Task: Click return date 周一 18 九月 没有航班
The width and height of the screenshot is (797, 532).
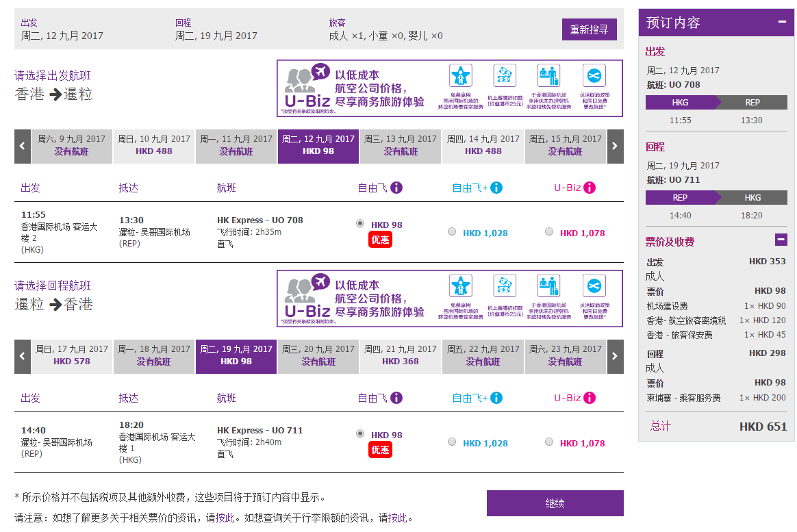Action: point(154,357)
